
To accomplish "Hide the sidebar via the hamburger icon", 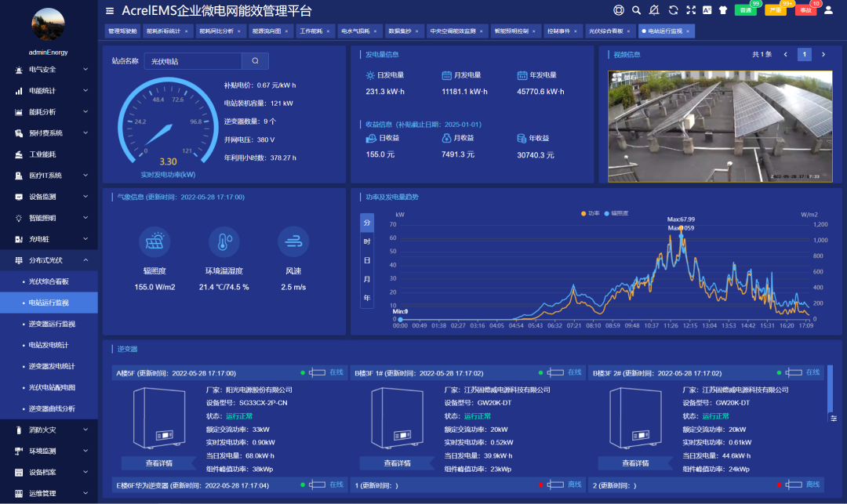I will coord(109,11).
